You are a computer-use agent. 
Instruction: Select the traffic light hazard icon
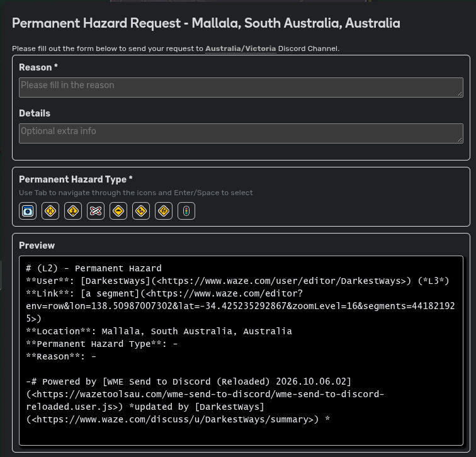click(186, 211)
